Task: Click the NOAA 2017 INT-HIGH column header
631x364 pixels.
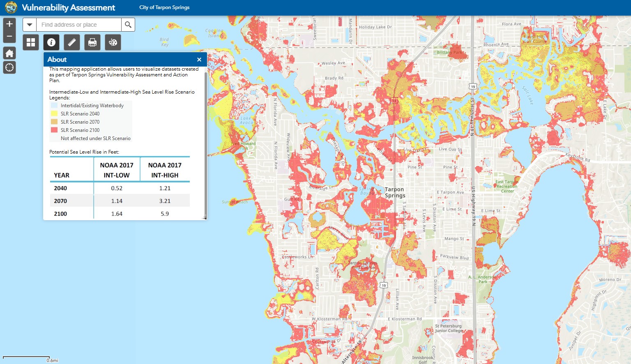Action: tap(165, 170)
